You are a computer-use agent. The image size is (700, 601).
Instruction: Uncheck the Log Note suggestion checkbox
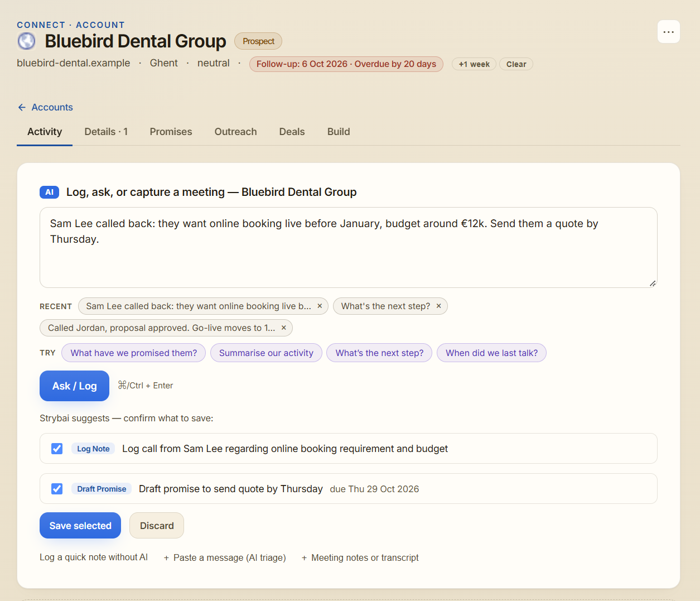tap(57, 449)
